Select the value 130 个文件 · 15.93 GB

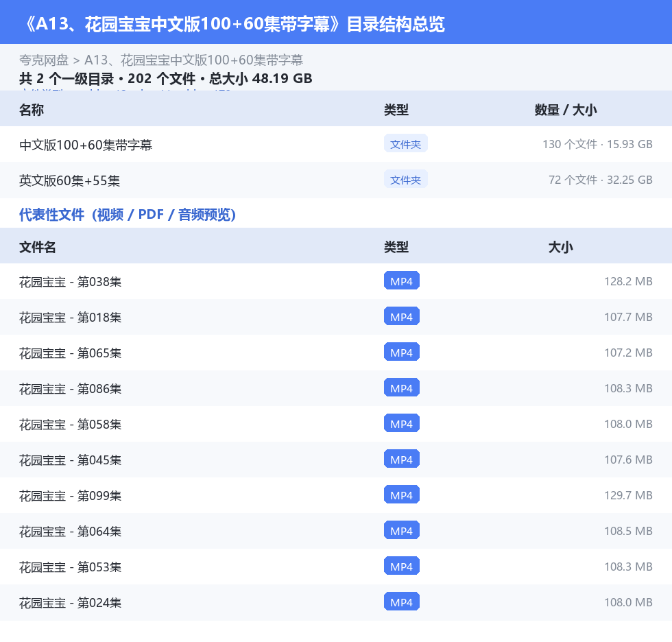[597, 144]
